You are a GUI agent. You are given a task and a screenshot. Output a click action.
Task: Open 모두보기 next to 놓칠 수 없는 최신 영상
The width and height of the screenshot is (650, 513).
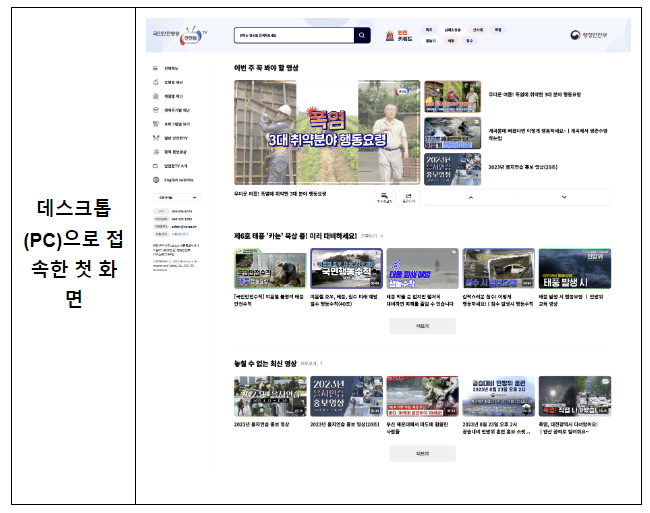(x=311, y=363)
